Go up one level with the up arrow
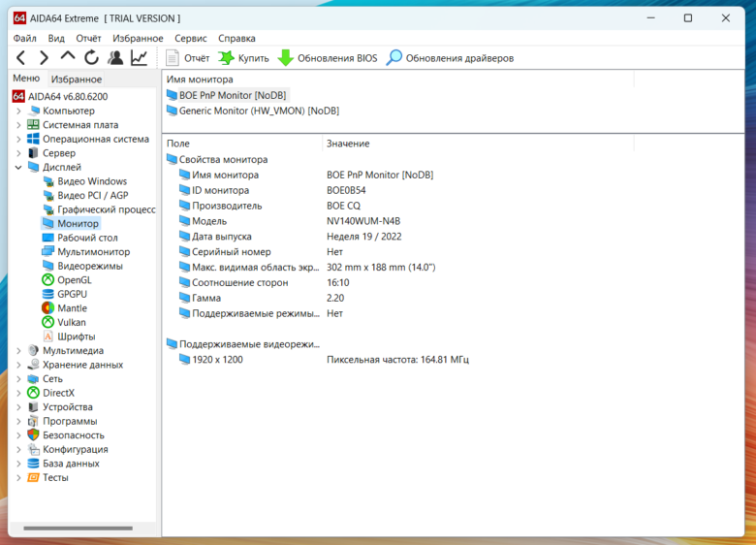756x545 pixels. (68, 57)
